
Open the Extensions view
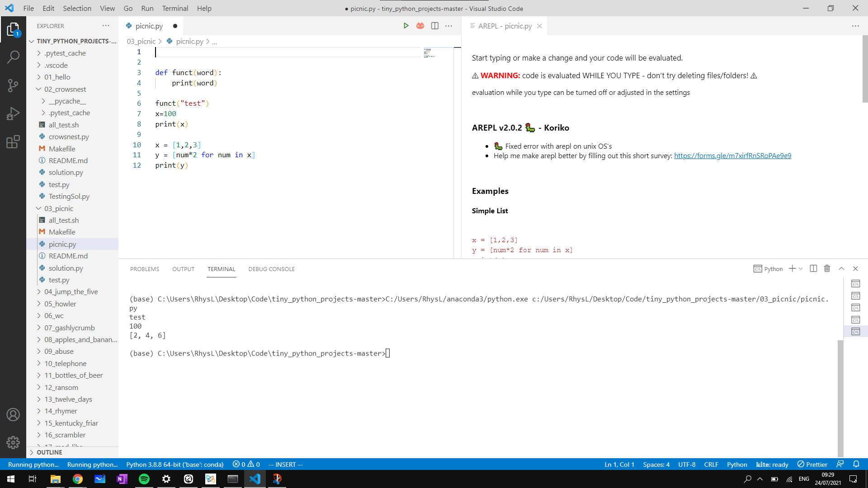(13, 141)
